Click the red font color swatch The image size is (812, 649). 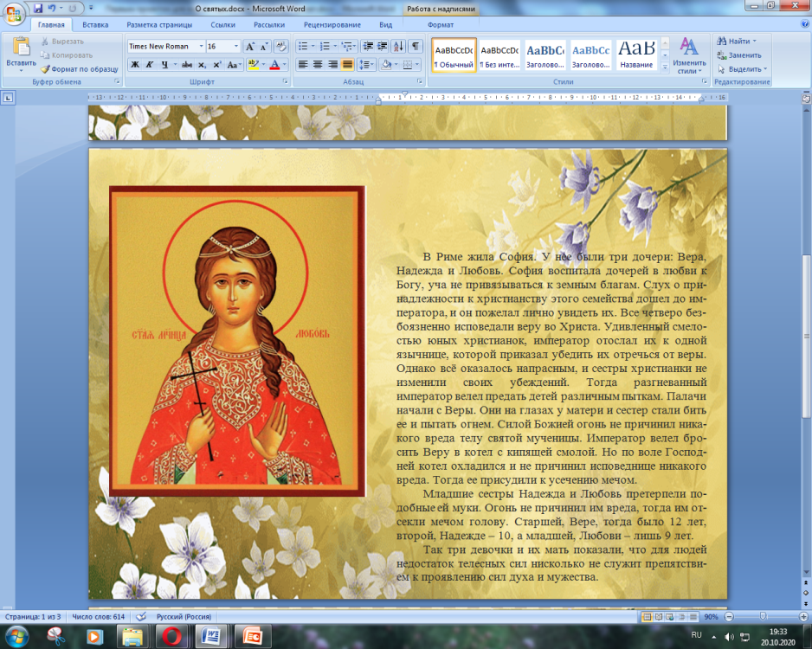274,66
